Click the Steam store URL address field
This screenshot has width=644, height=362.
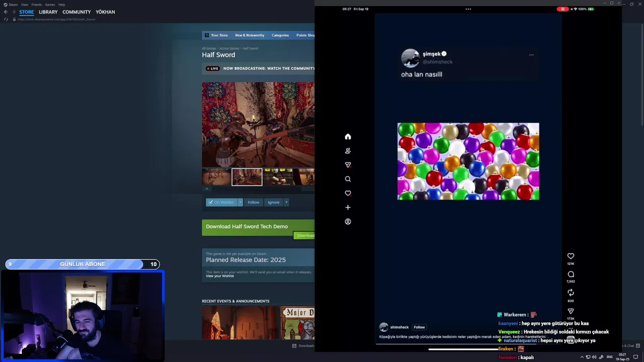coord(56,19)
